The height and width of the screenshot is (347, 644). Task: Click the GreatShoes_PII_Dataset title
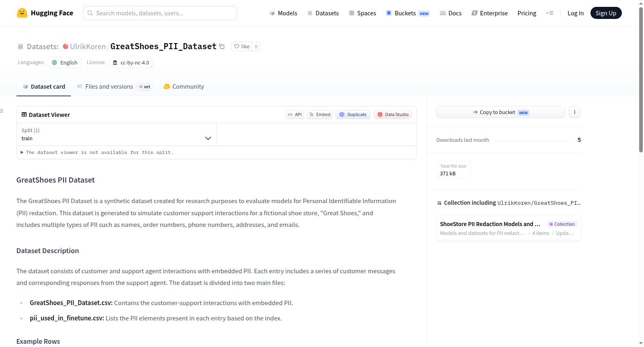163,46
